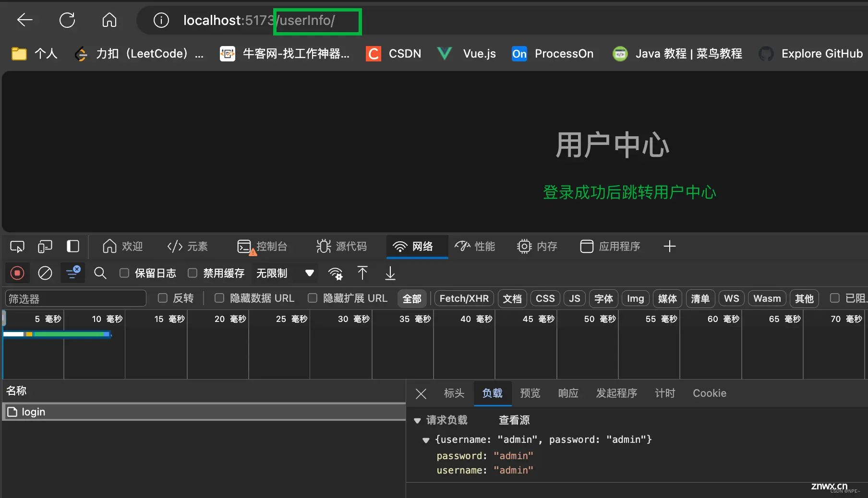Select the login request row

click(204, 412)
